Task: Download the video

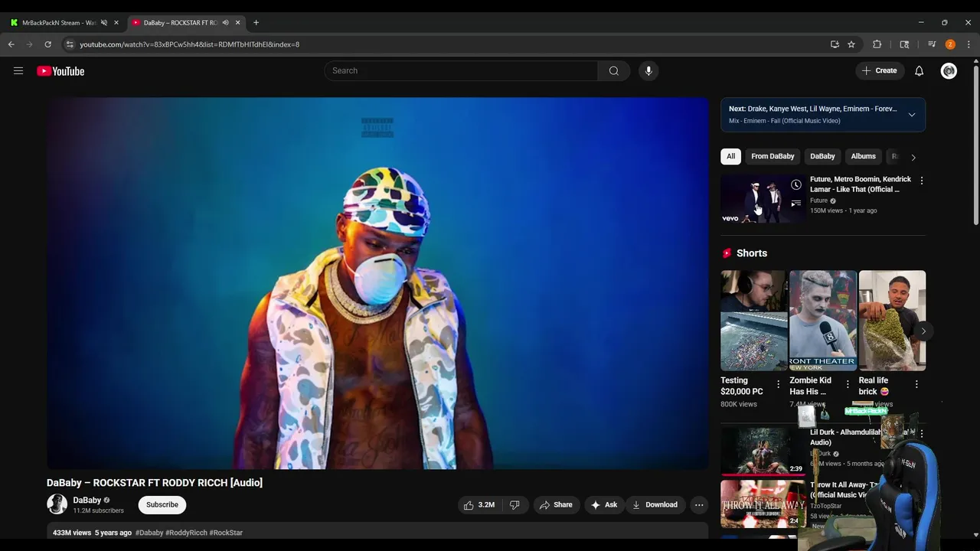Action: pyautogui.click(x=655, y=505)
